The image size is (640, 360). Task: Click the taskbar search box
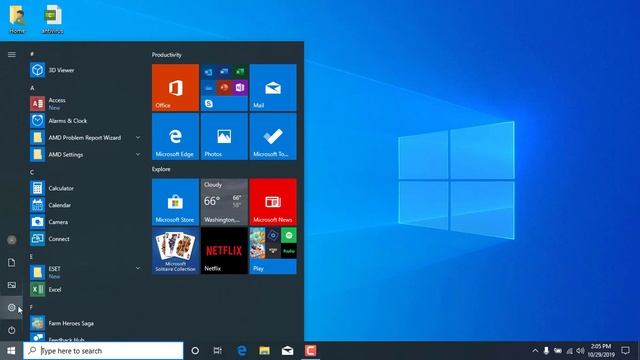tap(103, 351)
